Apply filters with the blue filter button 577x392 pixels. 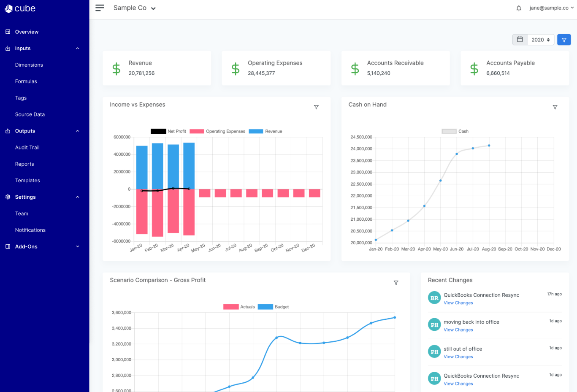(564, 39)
